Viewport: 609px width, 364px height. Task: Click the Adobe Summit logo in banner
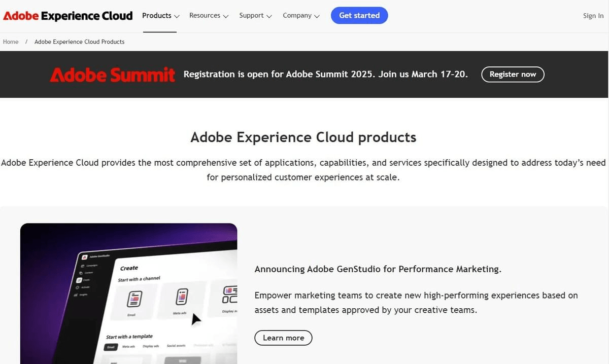pyautogui.click(x=112, y=75)
